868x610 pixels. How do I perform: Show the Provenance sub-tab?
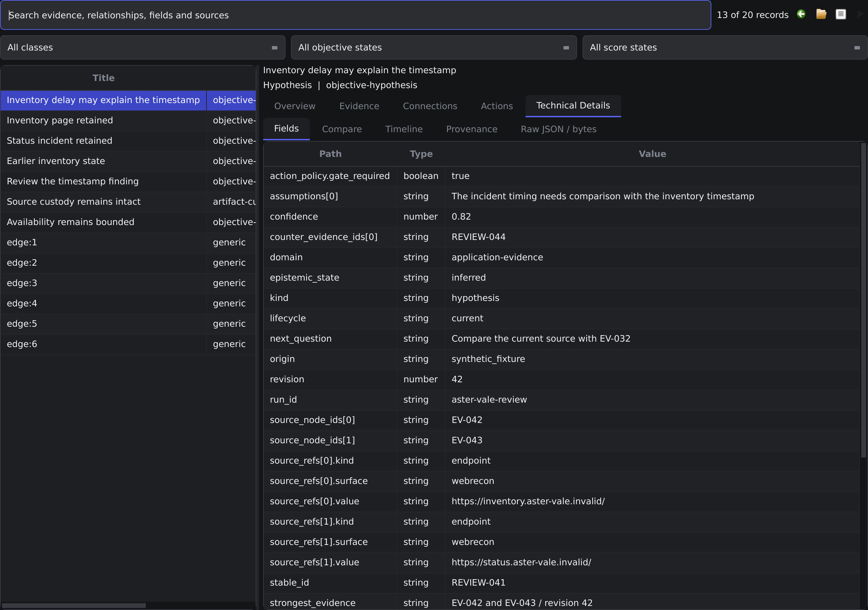pos(471,129)
